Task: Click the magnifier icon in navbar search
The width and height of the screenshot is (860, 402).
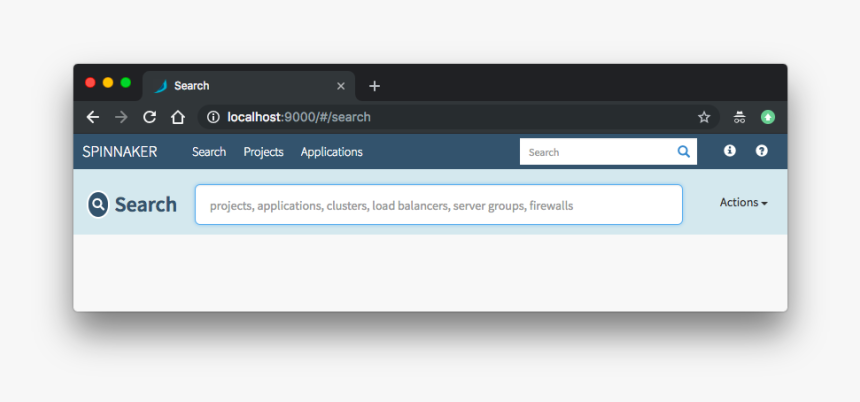Action: coord(684,152)
